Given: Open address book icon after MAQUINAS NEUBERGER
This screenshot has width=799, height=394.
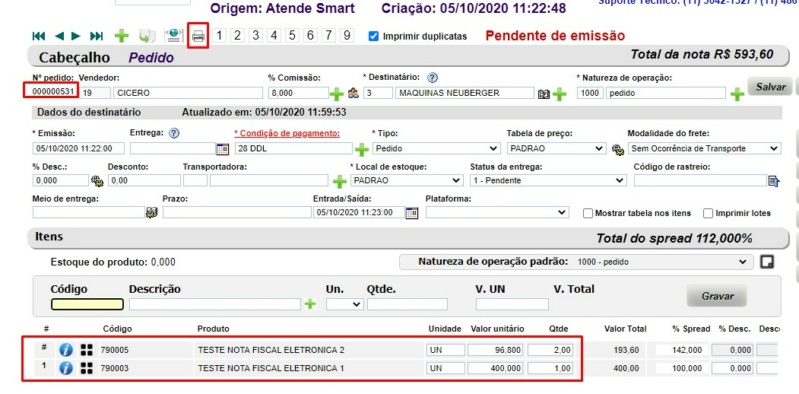Looking at the screenshot, I should pyautogui.click(x=544, y=94).
